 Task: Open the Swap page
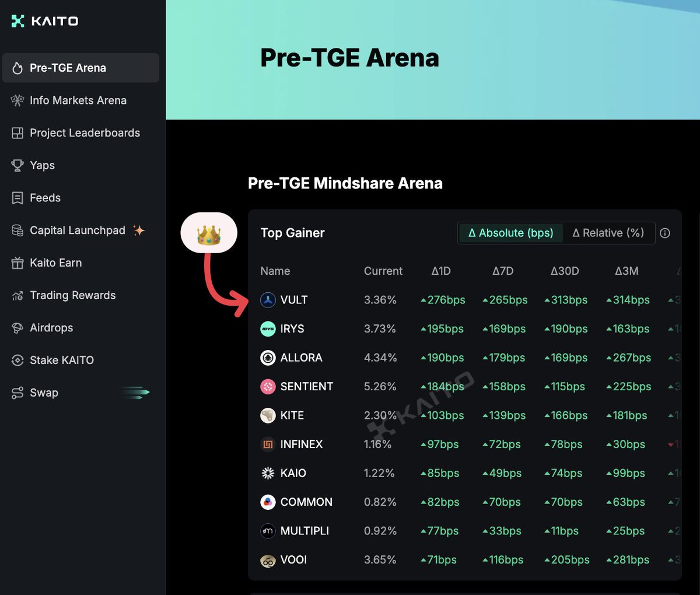[x=44, y=393]
